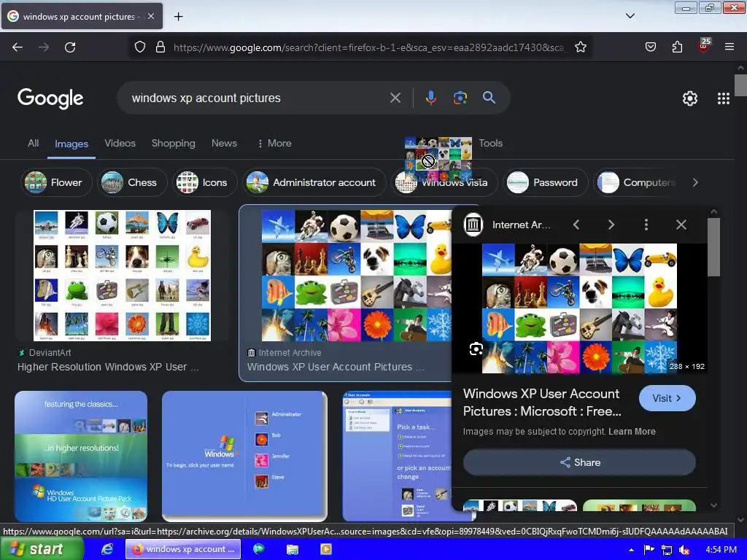This screenshot has width=747, height=560.
Task: Open the file manager taskbar icon
Action: point(292,549)
